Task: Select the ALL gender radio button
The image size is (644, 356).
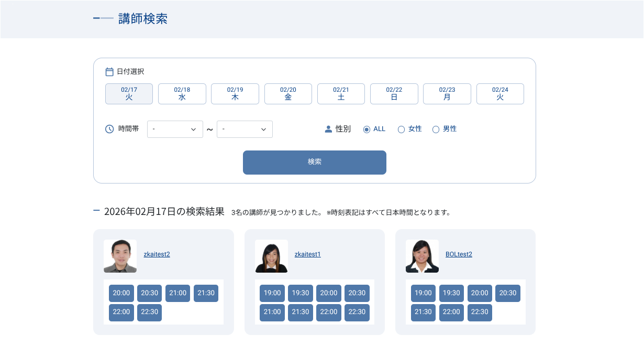Action: (x=367, y=130)
